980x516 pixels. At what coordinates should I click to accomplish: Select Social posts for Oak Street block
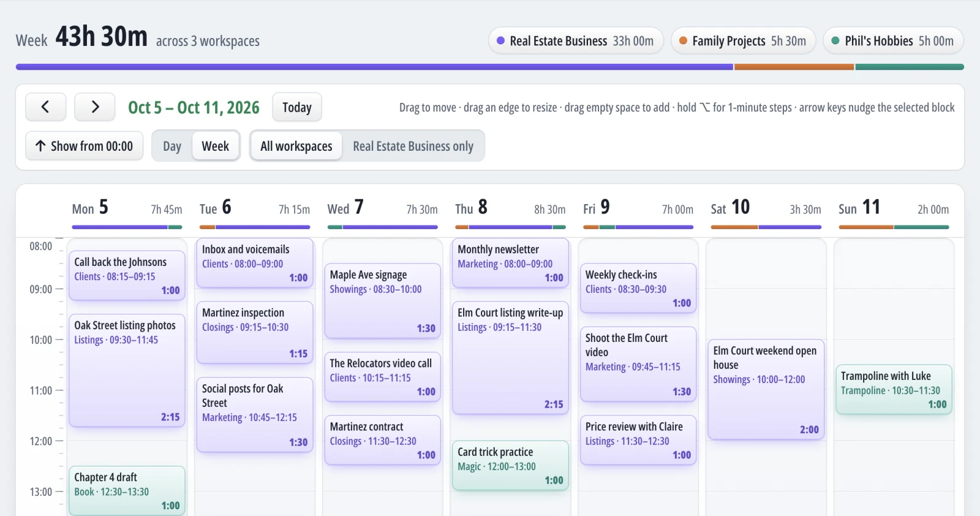point(255,415)
